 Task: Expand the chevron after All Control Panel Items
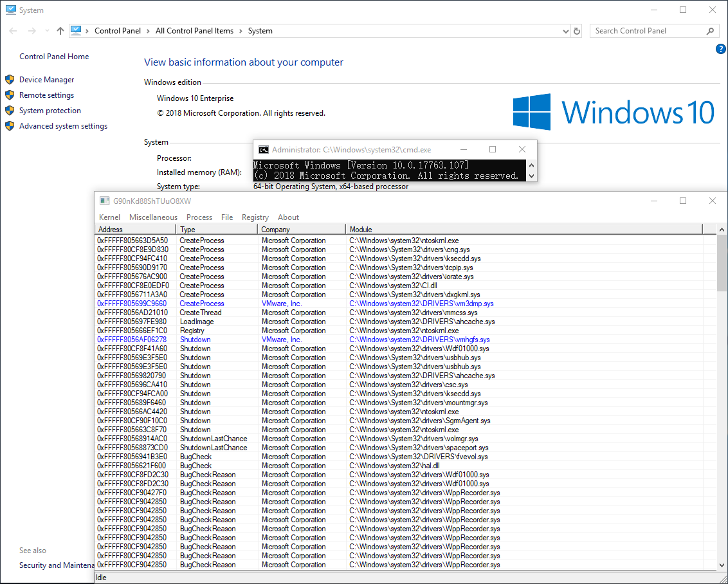[241, 31]
